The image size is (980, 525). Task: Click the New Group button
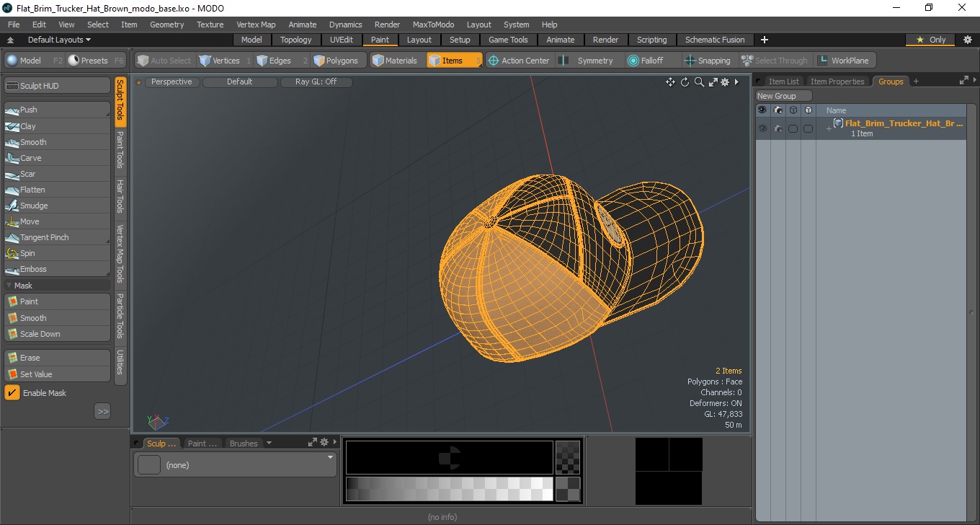[783, 96]
